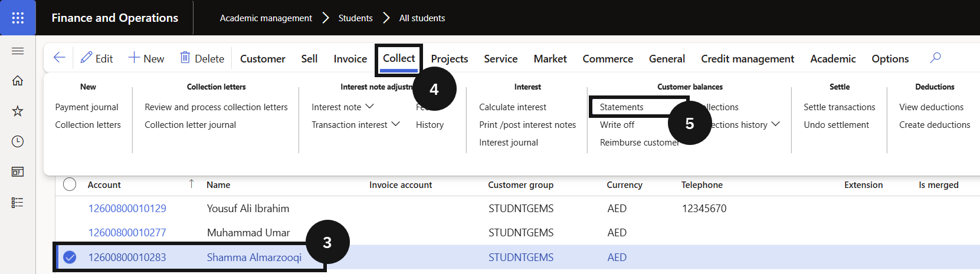Image resolution: width=980 pixels, height=274 pixels.
Task: Click Academic management breadcrumb
Action: 266,18
